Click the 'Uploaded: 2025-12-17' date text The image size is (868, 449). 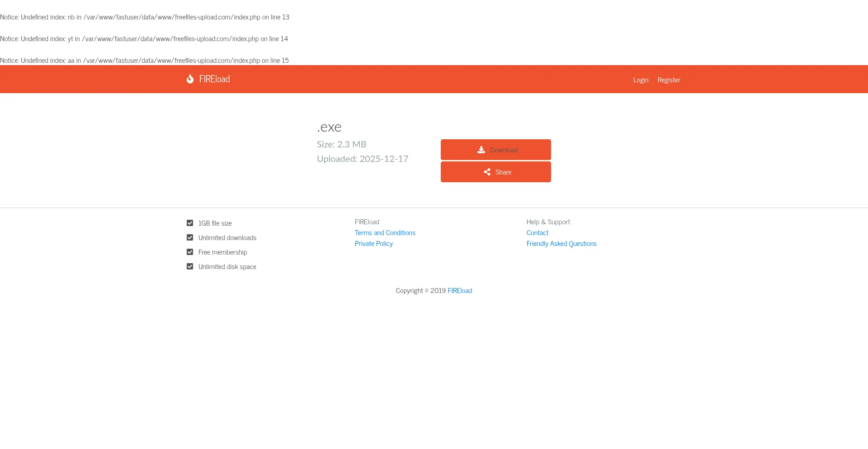tap(362, 159)
